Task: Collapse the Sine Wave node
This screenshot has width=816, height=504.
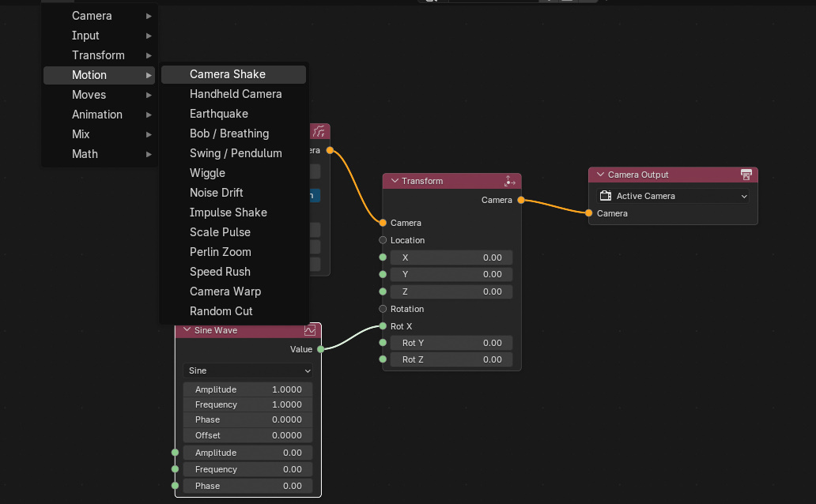Action: [x=187, y=329]
